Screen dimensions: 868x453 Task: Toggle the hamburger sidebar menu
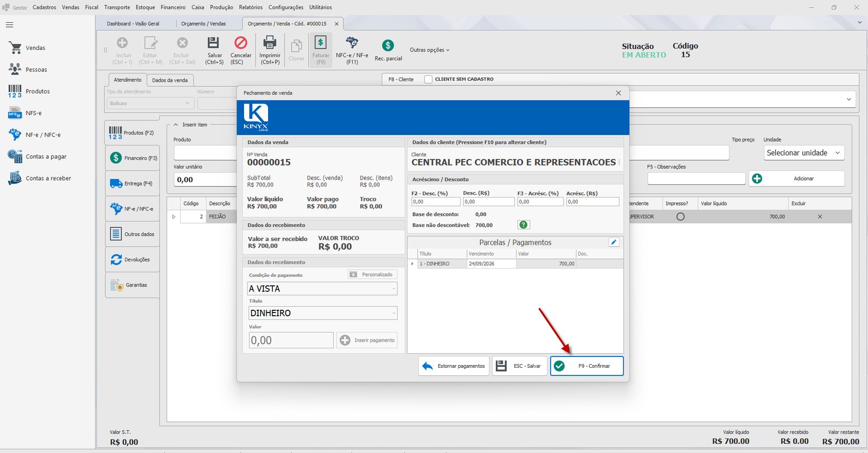coord(9,25)
